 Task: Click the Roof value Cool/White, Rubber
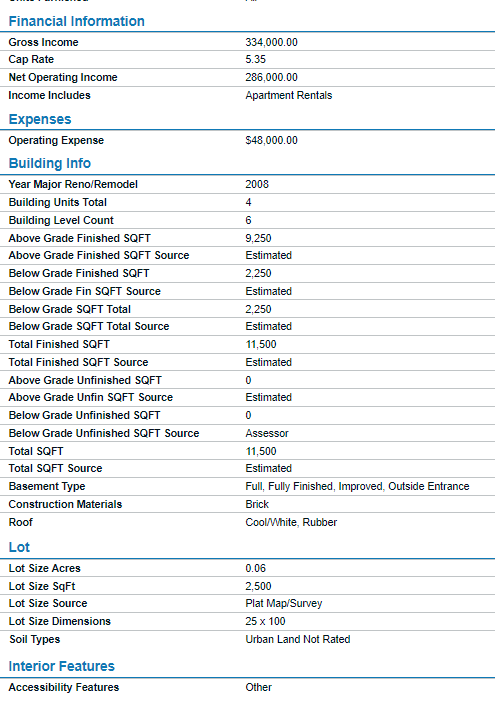[291, 522]
